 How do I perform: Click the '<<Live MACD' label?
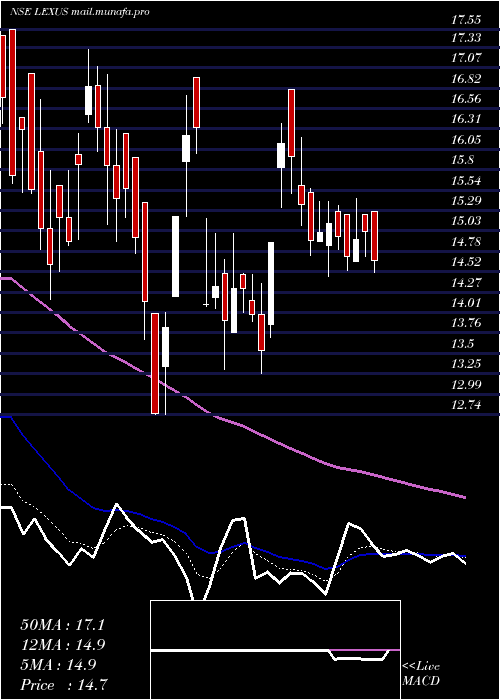point(421,674)
